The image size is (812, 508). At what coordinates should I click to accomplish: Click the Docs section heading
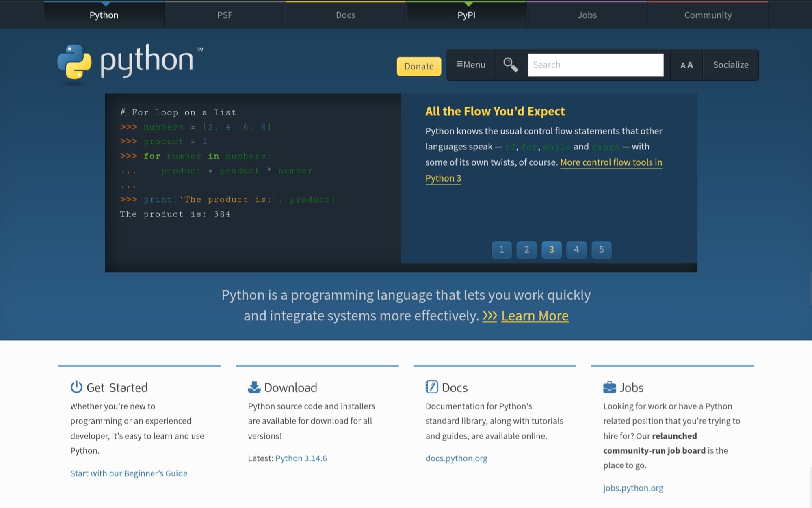click(455, 388)
